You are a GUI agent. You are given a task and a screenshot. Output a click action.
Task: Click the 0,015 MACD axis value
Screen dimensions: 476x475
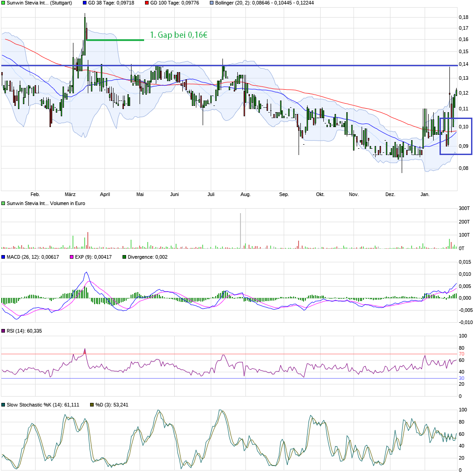coord(465,262)
